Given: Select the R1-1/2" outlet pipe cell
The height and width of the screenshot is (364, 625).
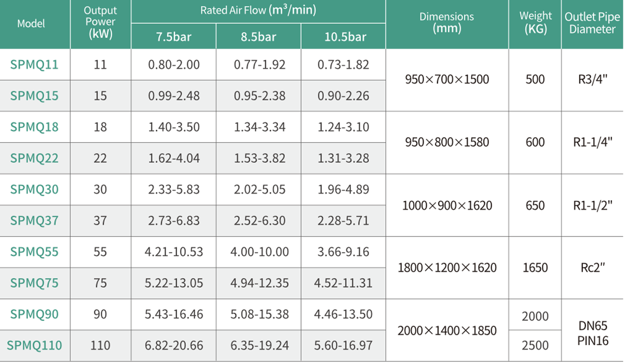Looking at the screenshot, I should 592,205.
